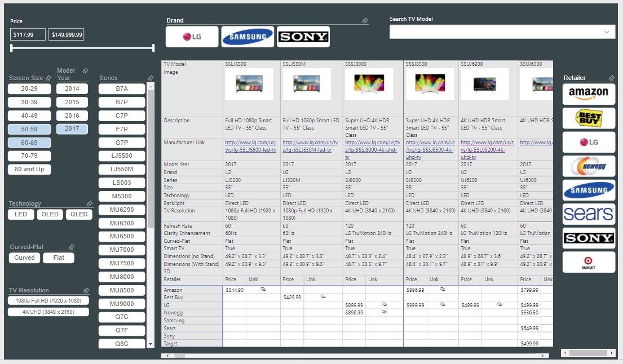The width and height of the screenshot is (623, 364).
Task: Filter by Target retailer logo
Action: [589, 262]
